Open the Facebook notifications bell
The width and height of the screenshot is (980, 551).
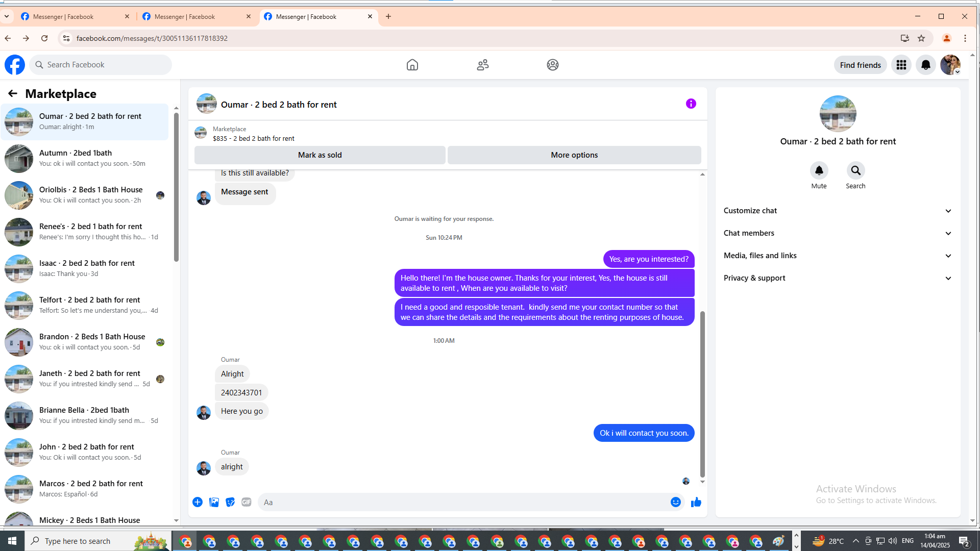coord(925,65)
